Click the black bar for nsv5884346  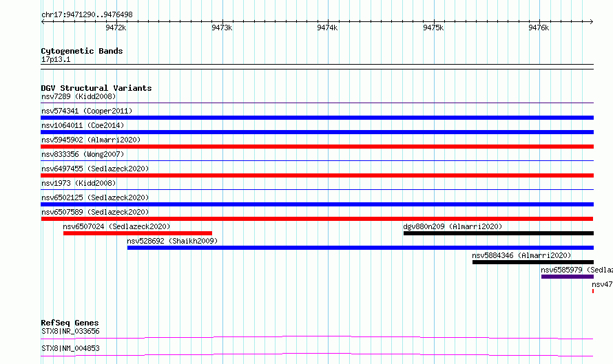533,262
